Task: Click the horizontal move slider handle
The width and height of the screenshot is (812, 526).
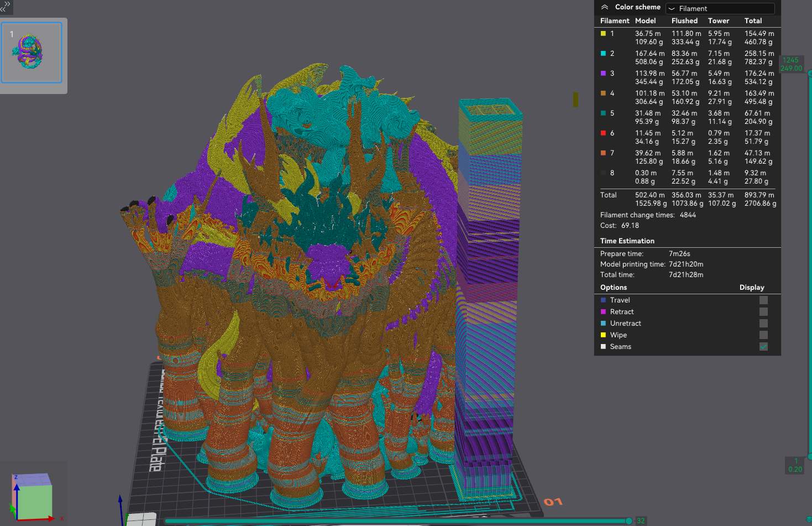Action: pyautogui.click(x=628, y=520)
